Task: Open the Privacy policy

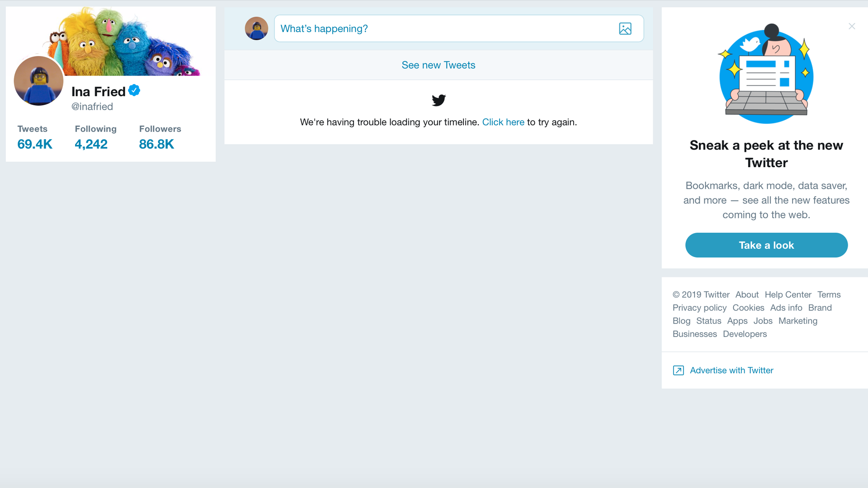Action: pyautogui.click(x=699, y=308)
